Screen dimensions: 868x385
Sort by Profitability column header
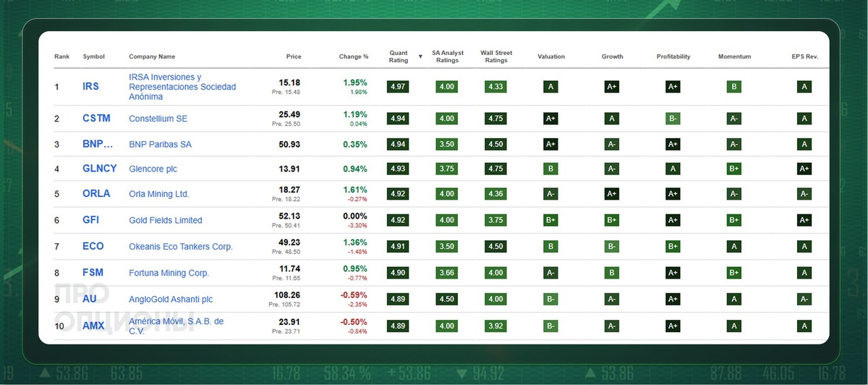tap(673, 56)
